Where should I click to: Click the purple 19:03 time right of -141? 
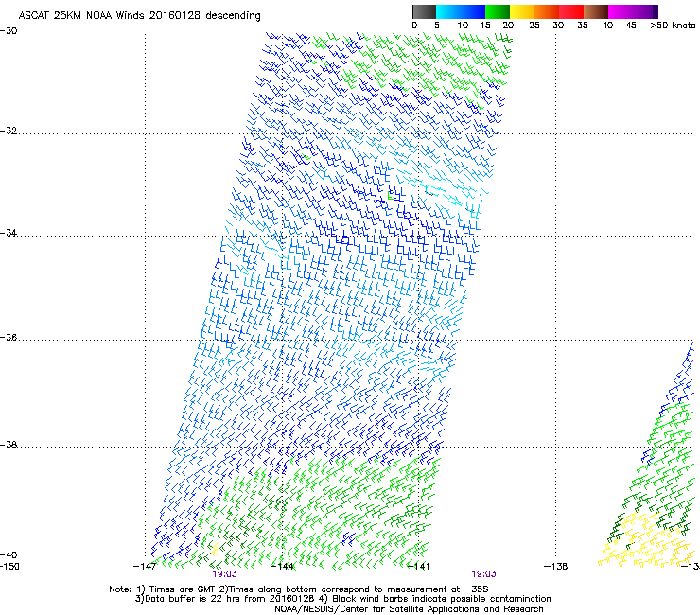[x=484, y=574]
